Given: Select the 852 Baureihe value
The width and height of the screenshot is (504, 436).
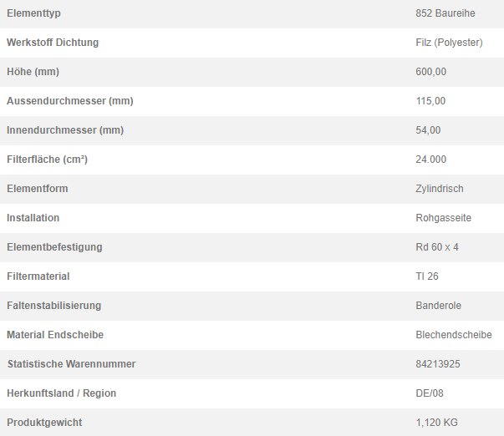Looking at the screenshot, I should tap(445, 13).
